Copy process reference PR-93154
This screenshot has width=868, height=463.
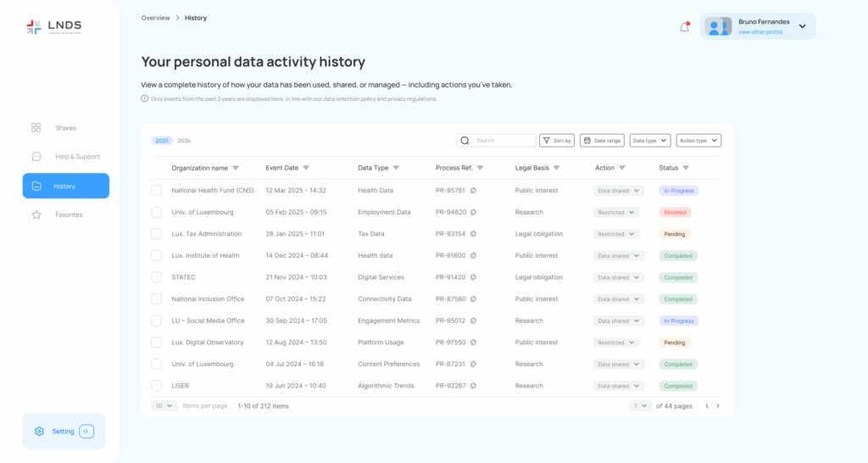click(x=473, y=234)
